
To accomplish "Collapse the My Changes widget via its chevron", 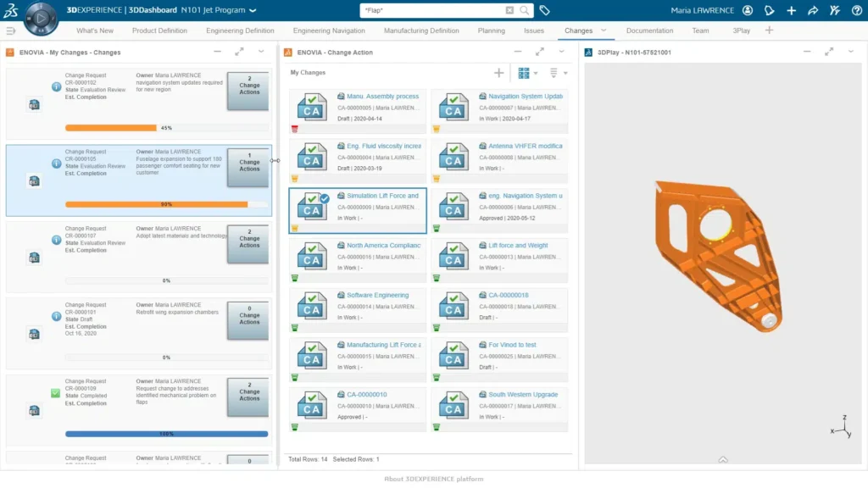I will pos(259,52).
